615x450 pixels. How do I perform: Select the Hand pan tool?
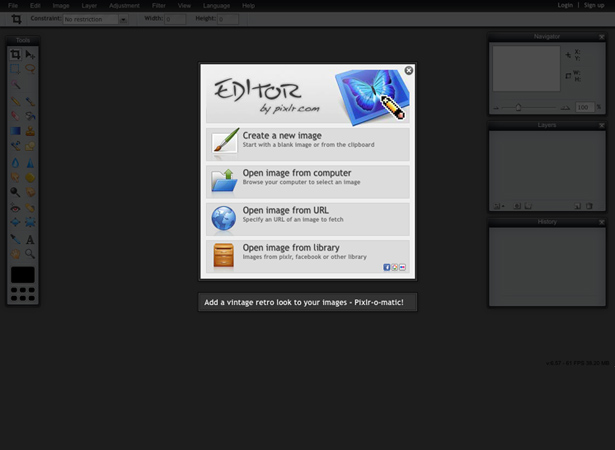[x=15, y=254]
